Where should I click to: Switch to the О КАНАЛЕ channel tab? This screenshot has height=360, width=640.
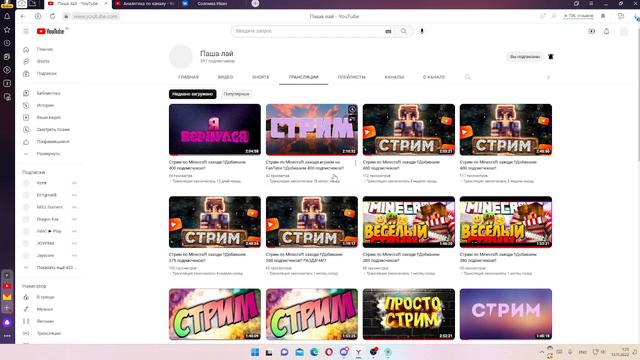pos(433,77)
